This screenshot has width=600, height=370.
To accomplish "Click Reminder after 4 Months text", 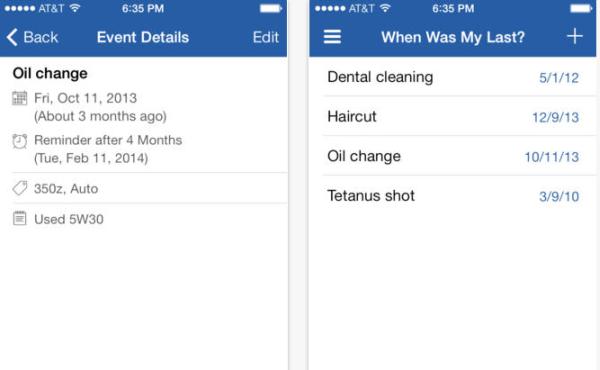I will [108, 140].
